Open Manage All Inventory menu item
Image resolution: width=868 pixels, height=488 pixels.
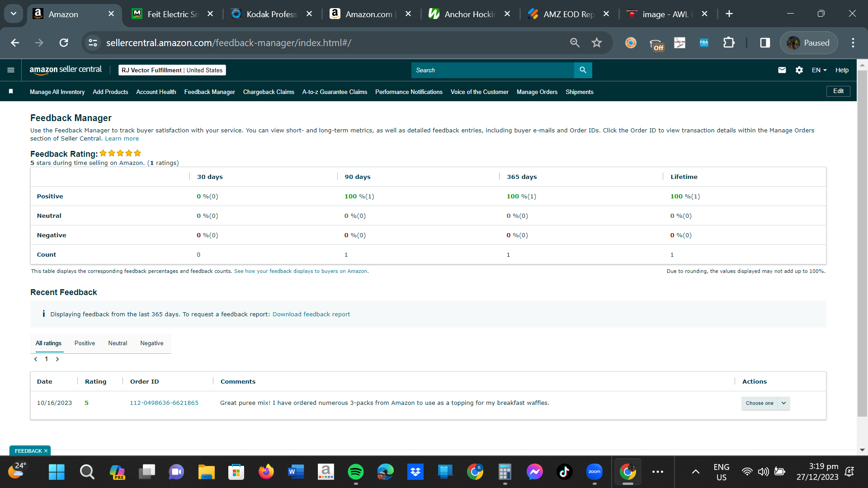(57, 92)
